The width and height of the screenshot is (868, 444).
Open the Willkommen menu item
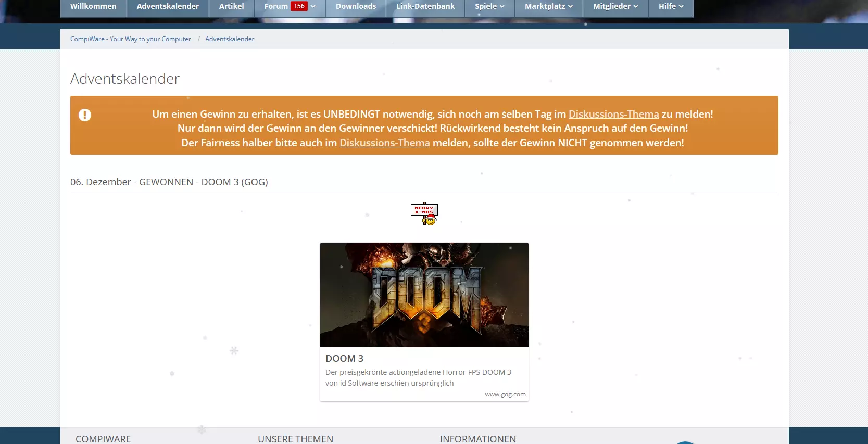pos(93,7)
